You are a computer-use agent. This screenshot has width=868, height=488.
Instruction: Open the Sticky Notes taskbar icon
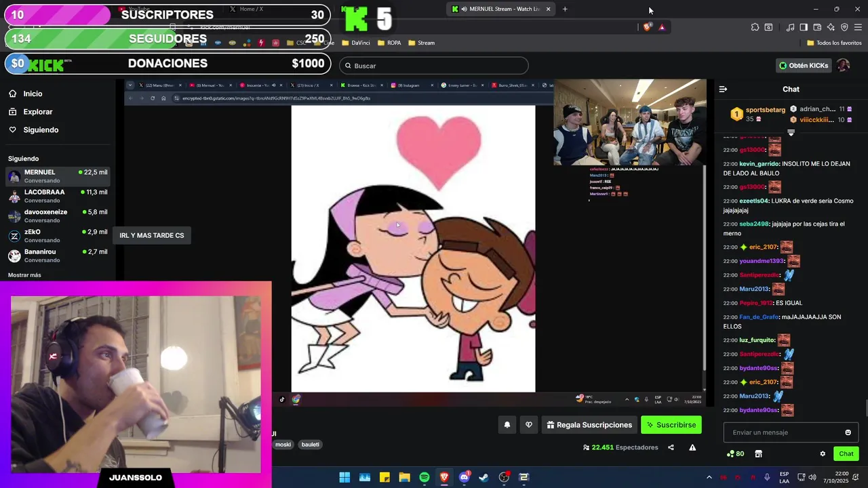click(x=384, y=477)
